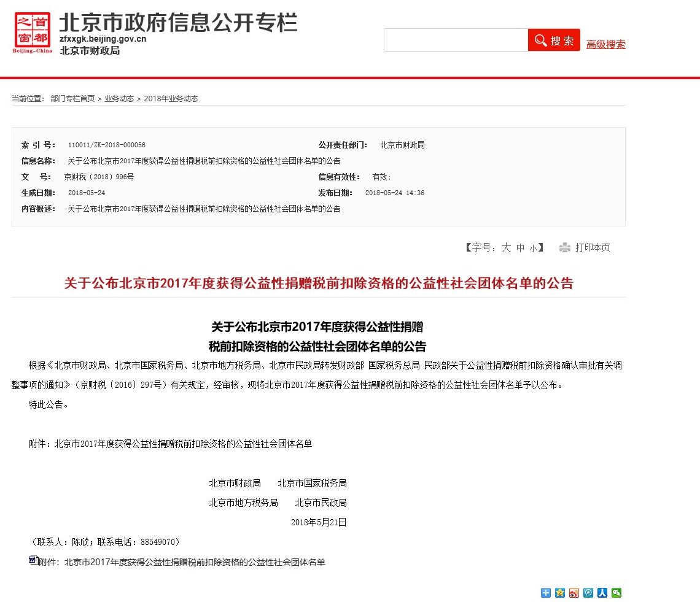Open 高级搜索 advanced search link

[x=605, y=44]
